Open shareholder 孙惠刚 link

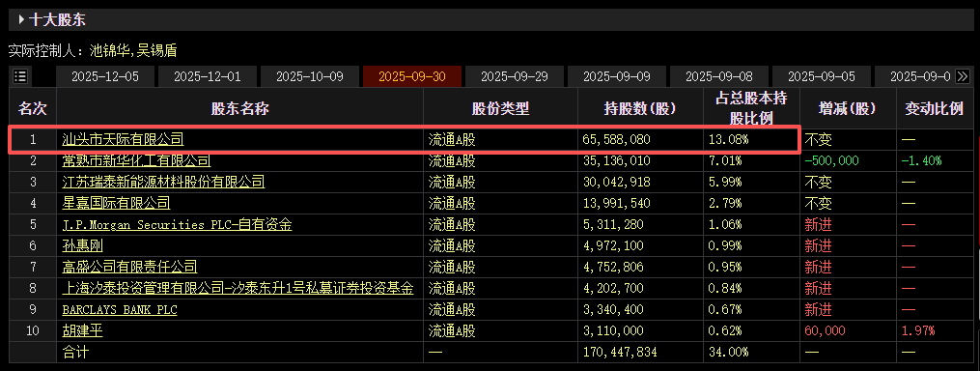[82, 245]
